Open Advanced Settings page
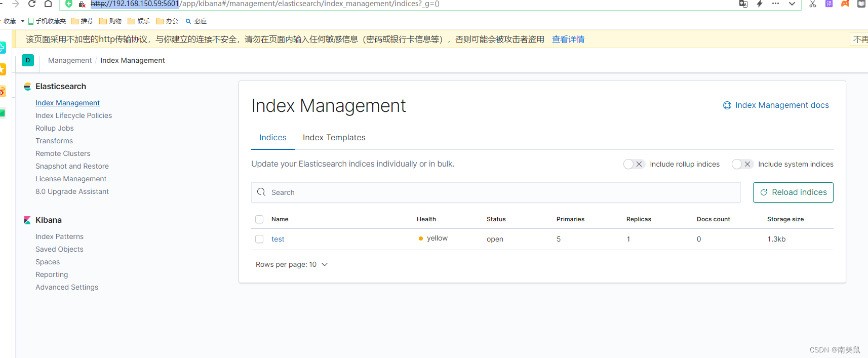Image resolution: width=868 pixels, height=358 pixels. click(67, 287)
